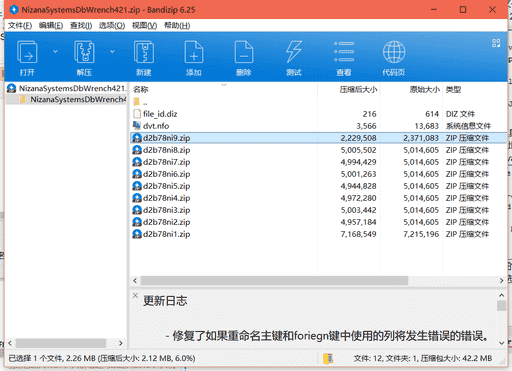Click the d2b78ni2.zip file icon
Screen dimensions: 512x371
click(x=137, y=222)
